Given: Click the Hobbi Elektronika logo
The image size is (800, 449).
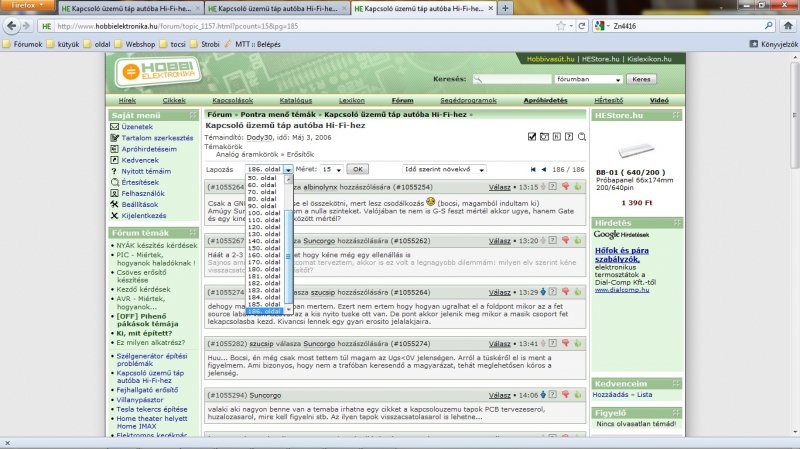Looking at the screenshot, I should 158,71.
